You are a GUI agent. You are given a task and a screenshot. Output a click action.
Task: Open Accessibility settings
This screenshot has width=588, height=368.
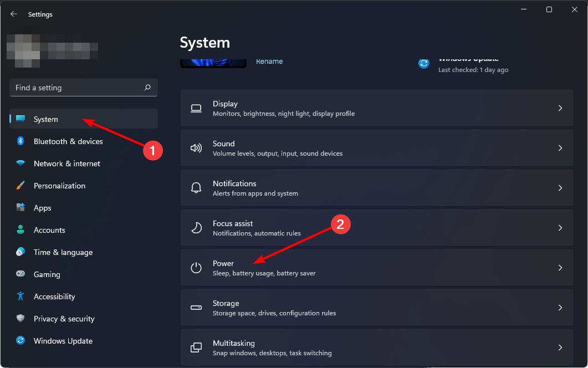pos(84,296)
